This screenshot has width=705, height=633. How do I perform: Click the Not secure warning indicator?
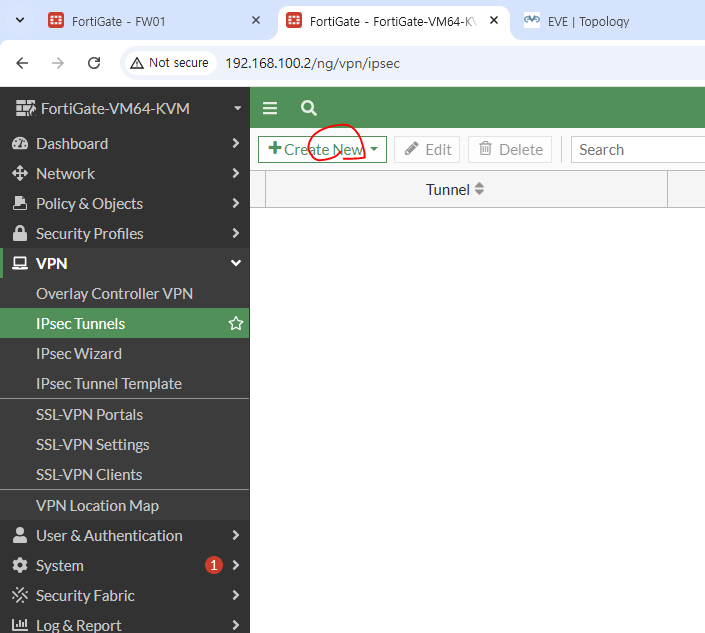click(169, 63)
